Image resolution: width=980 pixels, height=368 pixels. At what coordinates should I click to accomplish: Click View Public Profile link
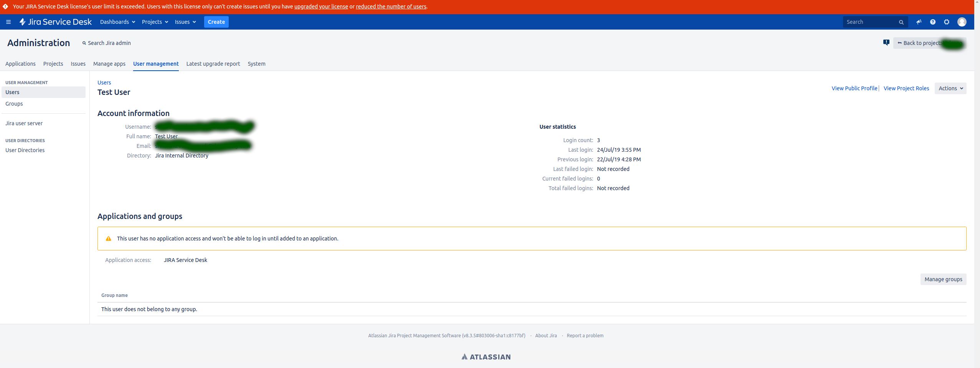pos(854,88)
